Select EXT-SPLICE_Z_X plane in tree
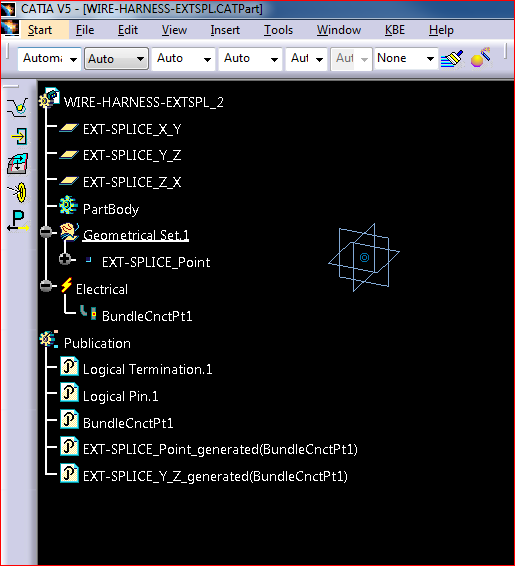Viewport: 515px width, 566px height. pyautogui.click(x=132, y=182)
